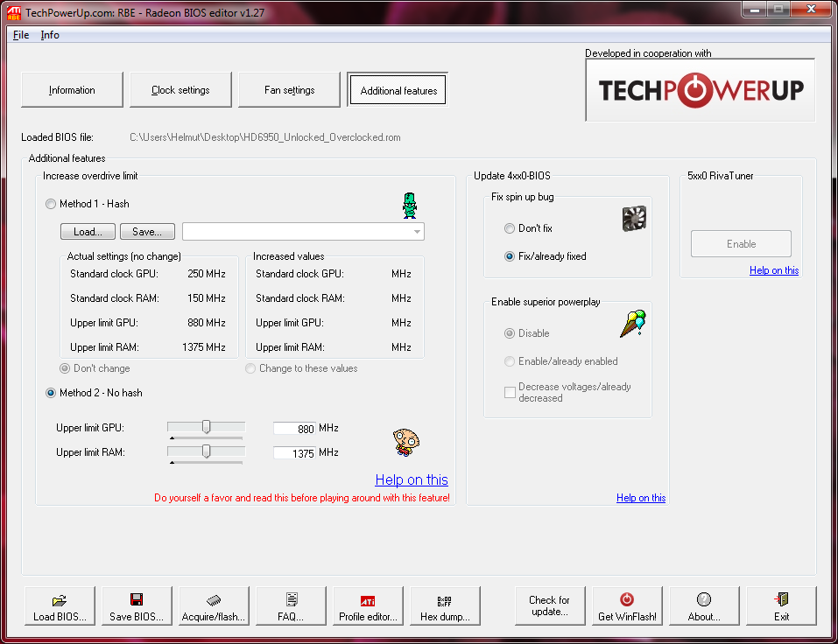The height and width of the screenshot is (644, 838).
Task: Open the About dialog button
Action: [704, 605]
